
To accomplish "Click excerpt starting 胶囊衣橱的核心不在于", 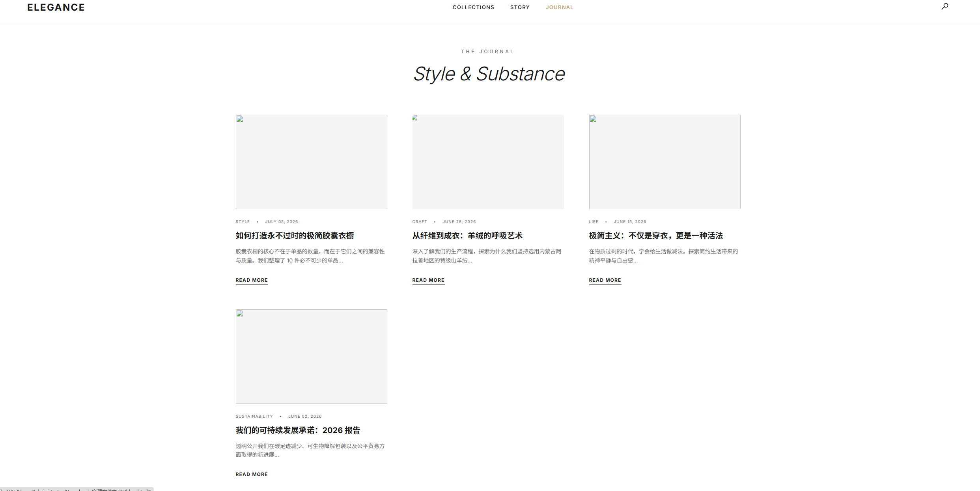I will tap(310, 256).
